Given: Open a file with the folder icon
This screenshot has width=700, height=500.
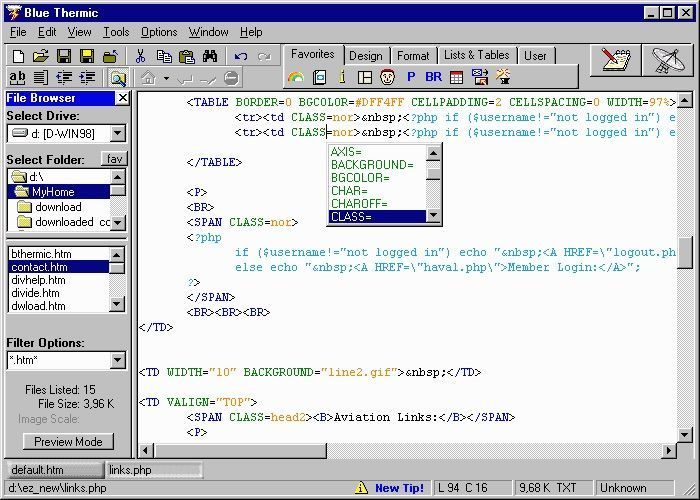Looking at the screenshot, I should point(41,56).
